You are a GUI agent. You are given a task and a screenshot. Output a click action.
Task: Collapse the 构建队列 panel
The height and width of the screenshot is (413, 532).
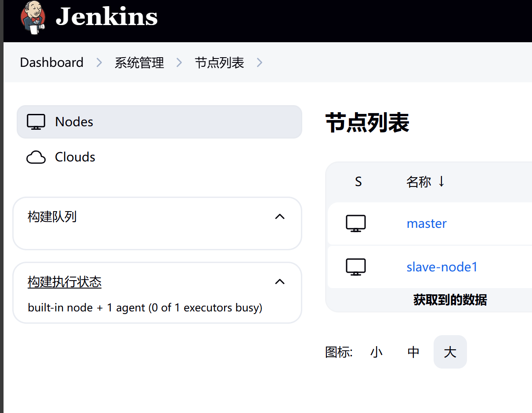click(280, 216)
